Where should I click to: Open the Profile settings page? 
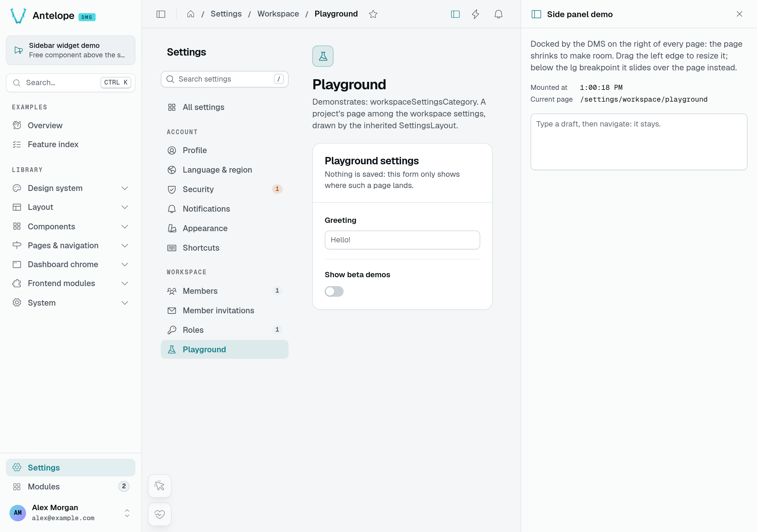224,150
